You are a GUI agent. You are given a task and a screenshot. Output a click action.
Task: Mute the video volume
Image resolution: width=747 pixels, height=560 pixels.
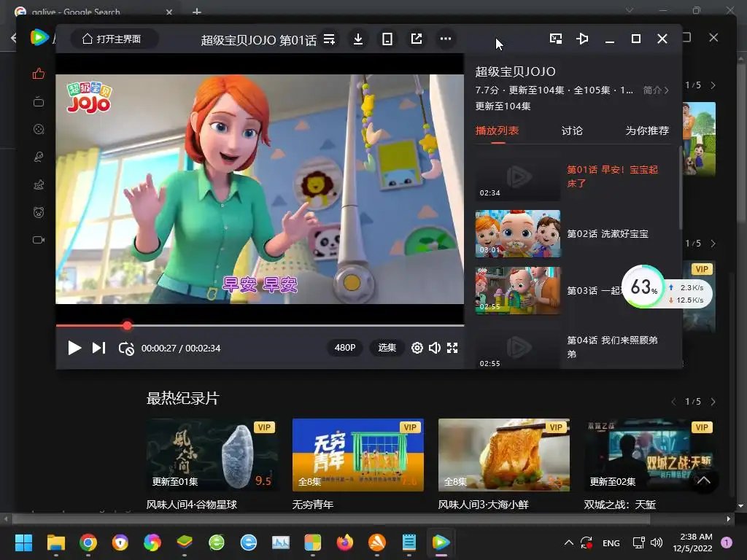435,348
